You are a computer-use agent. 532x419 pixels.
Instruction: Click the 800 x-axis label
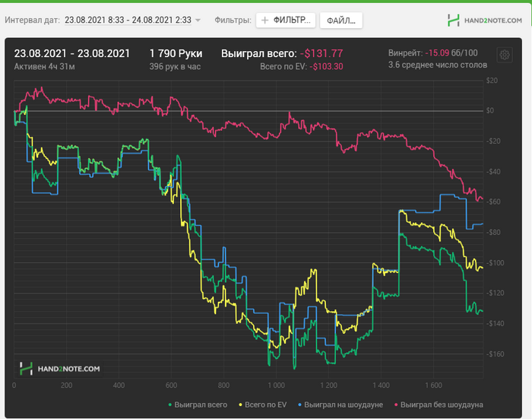click(x=223, y=386)
